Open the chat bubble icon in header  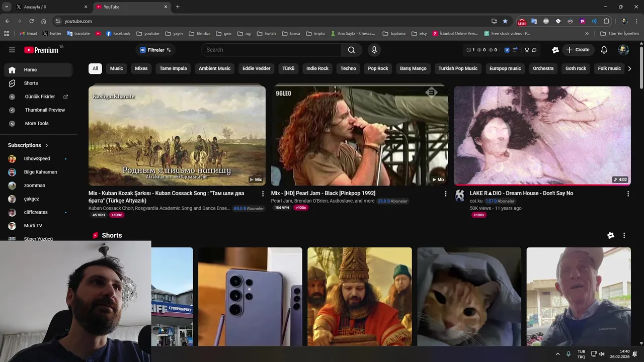(534, 50)
